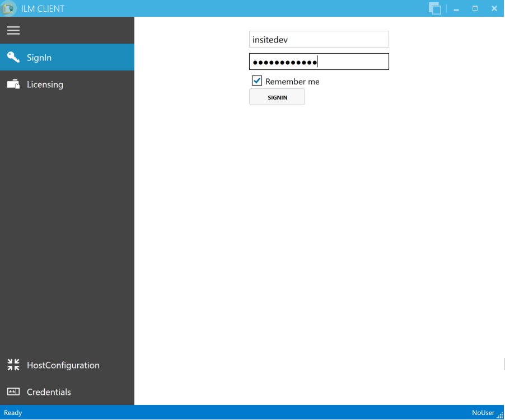Uncheck the Remember me checkbox

click(257, 81)
